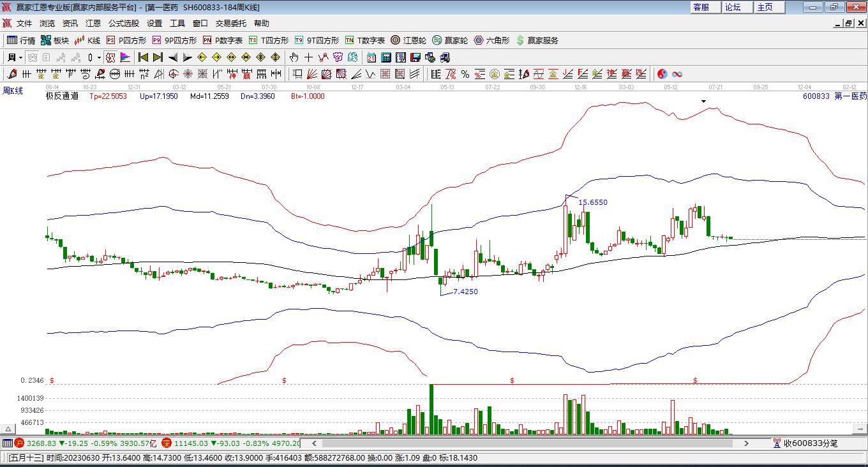Click the 7.4250 low price label
Screen dimensions: 868x467
click(465, 292)
